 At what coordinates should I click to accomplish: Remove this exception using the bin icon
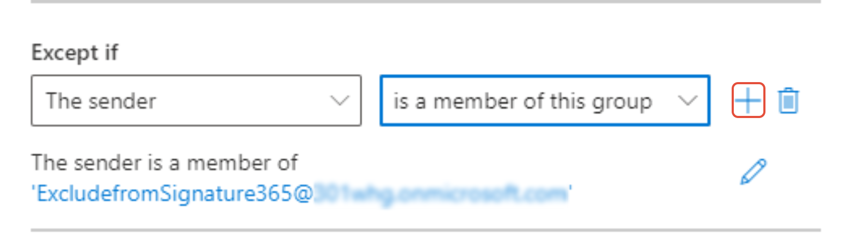[x=789, y=101]
